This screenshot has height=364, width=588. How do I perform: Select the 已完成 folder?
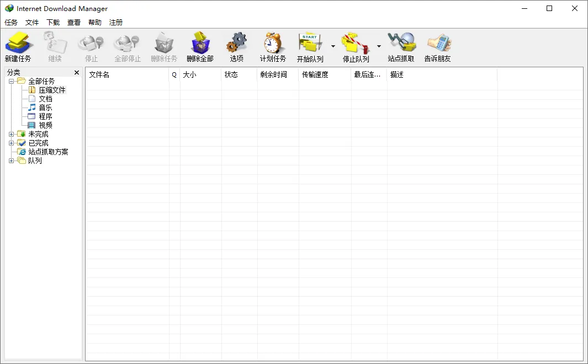(38, 143)
